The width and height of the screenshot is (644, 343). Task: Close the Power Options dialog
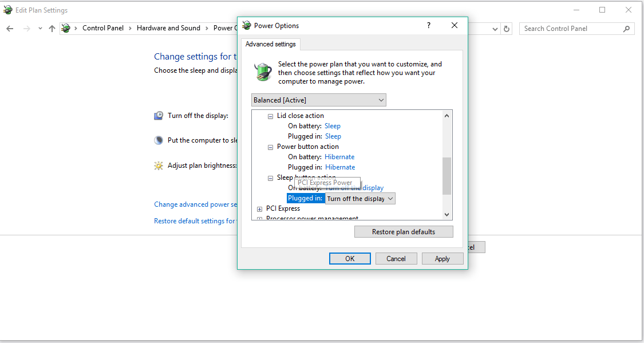(x=455, y=25)
